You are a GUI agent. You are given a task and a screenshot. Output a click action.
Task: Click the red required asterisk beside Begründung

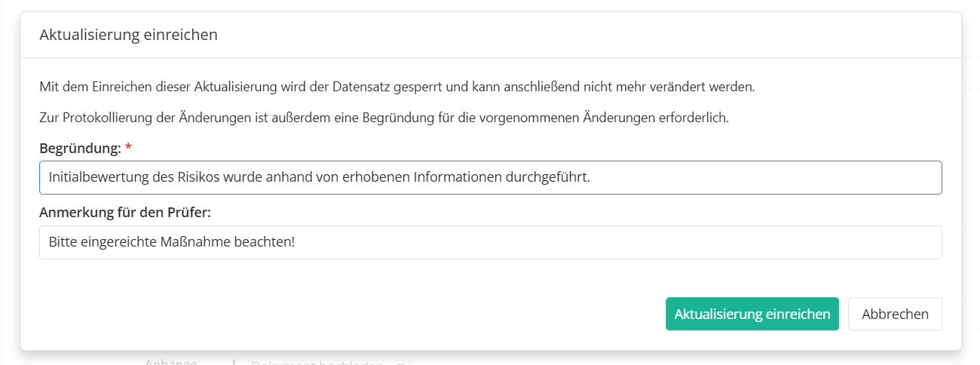128,148
